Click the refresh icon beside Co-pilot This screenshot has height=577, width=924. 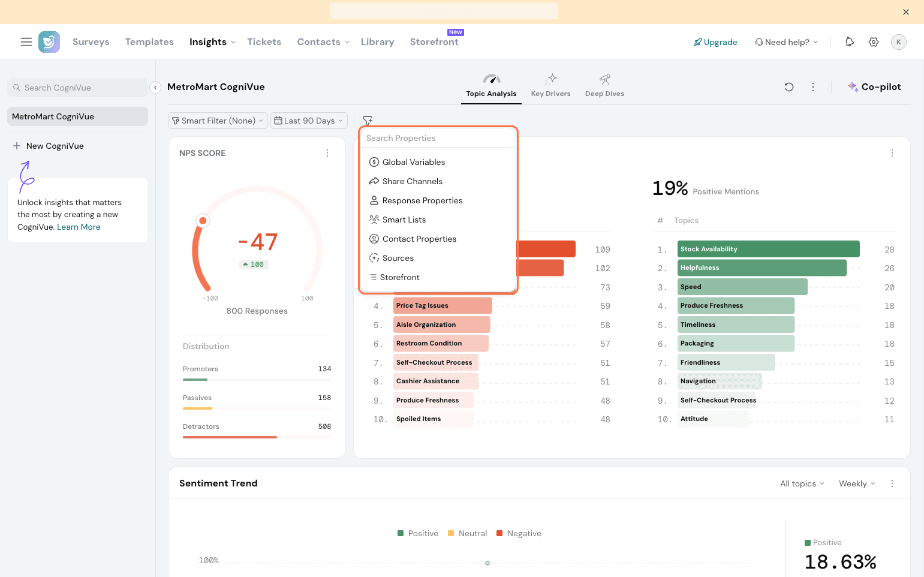(x=789, y=87)
